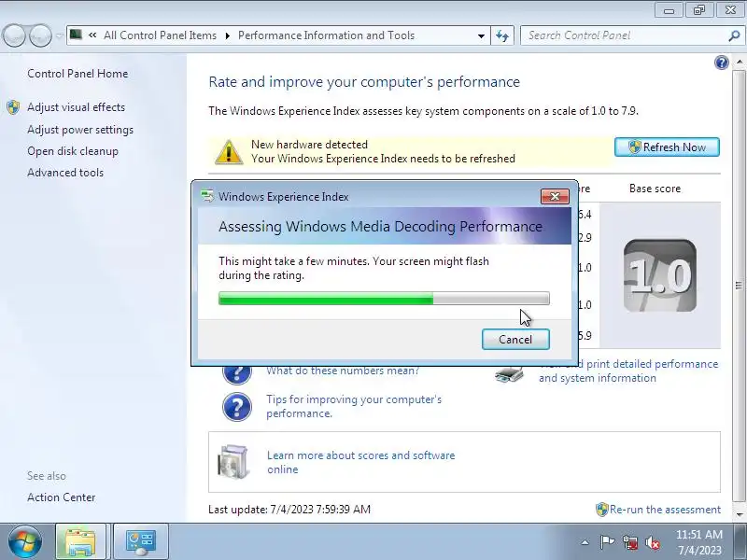Open Control Panel Home
The image size is (747, 560).
pyautogui.click(x=78, y=74)
